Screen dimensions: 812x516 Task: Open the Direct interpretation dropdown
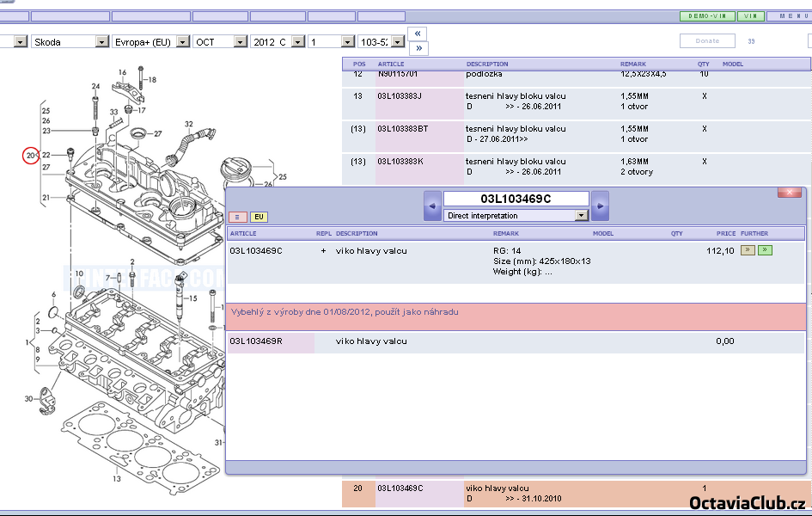click(x=582, y=216)
